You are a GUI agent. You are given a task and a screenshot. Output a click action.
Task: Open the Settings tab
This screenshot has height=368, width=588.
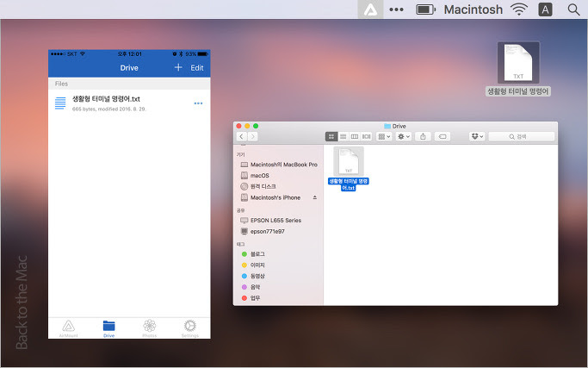[189, 328]
